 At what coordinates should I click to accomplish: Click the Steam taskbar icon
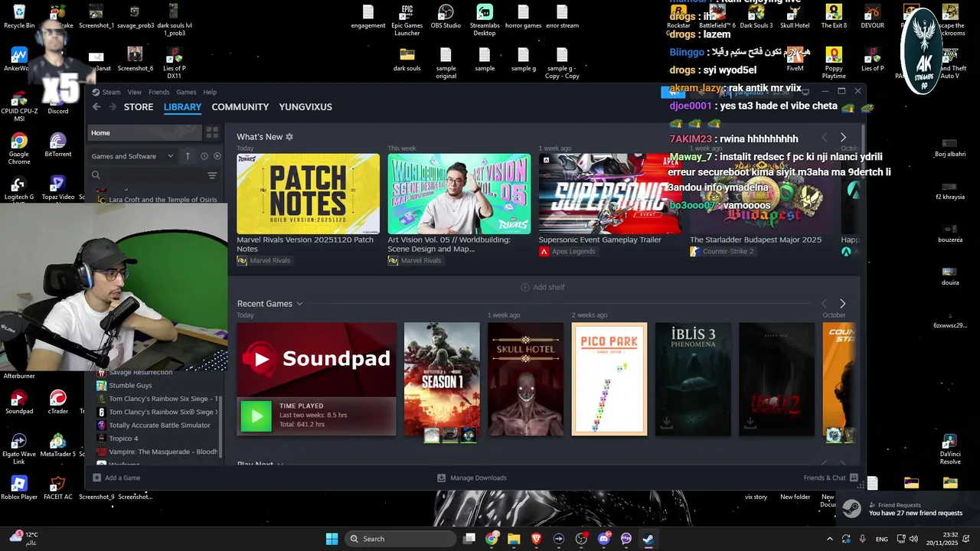[648, 539]
